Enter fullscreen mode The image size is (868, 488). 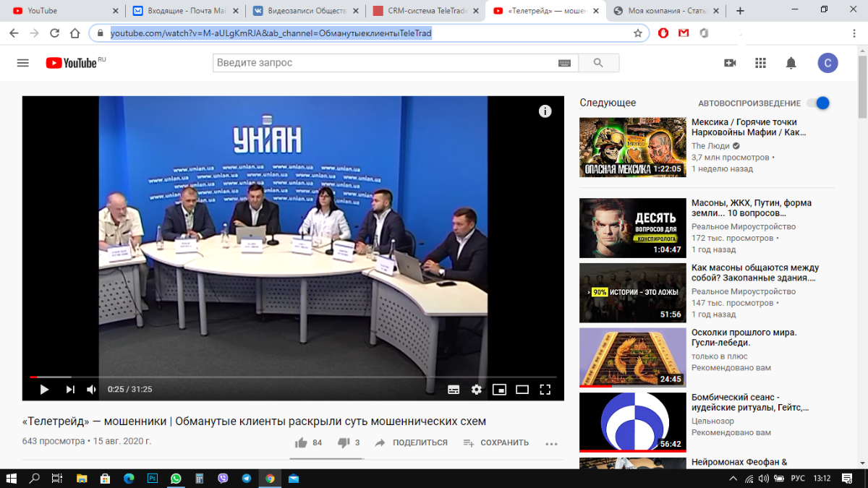coord(545,389)
